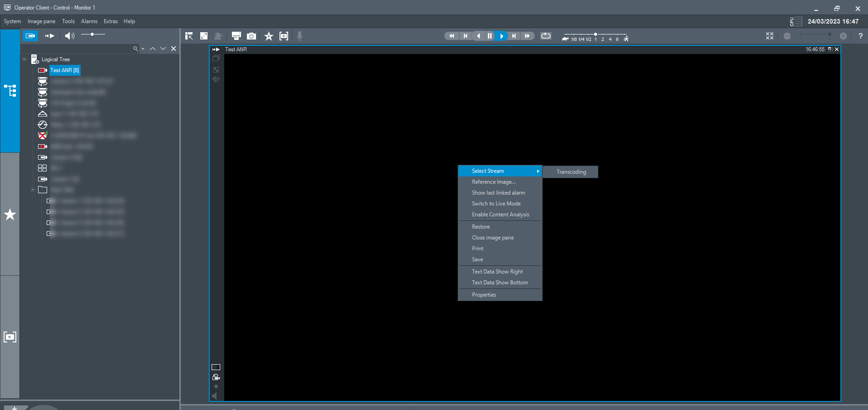This screenshot has height=410, width=868.
Task: Select Switch to Live Mode menu entry
Action: point(496,204)
